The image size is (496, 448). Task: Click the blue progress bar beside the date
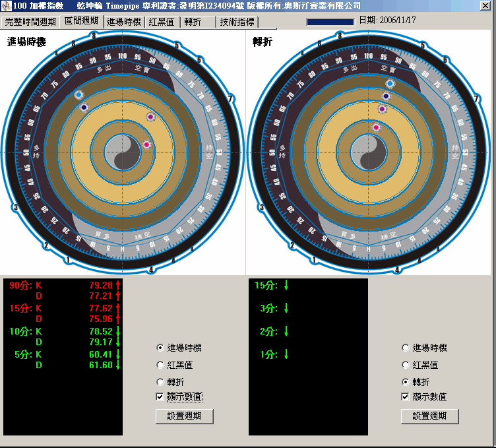[x=330, y=21]
